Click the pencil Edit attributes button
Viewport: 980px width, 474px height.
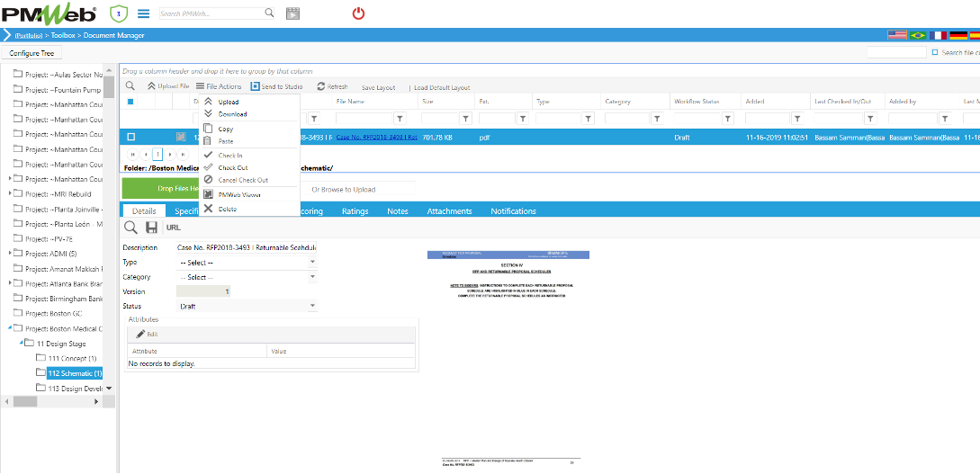coord(147,334)
